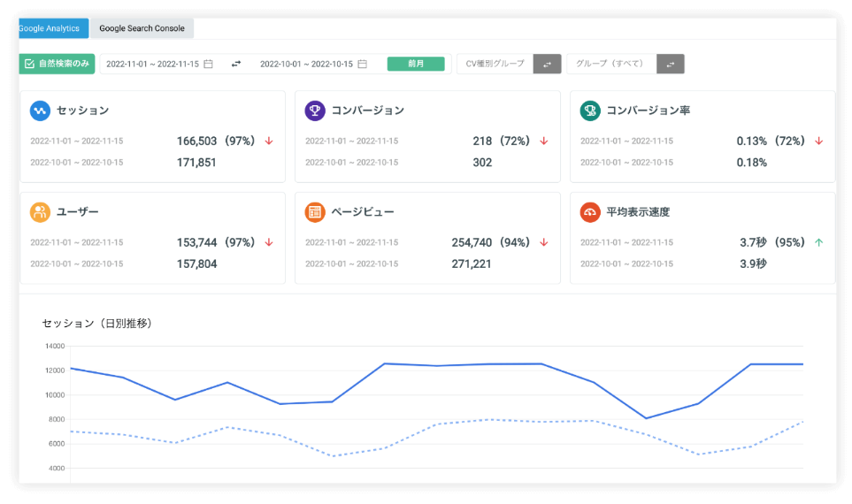Click the average display speed gauge icon

tap(590, 212)
